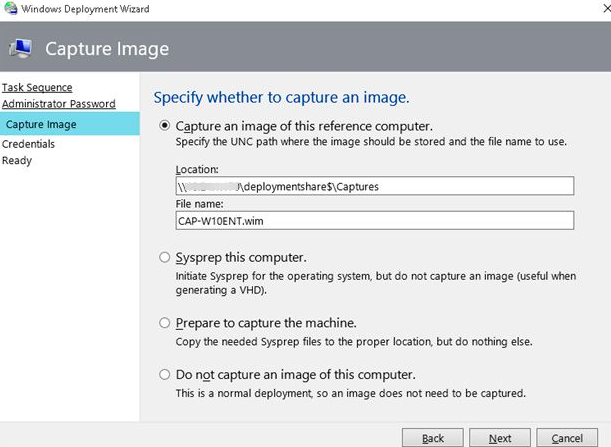Proceed with the Next button
The image size is (611, 447).
click(500, 438)
